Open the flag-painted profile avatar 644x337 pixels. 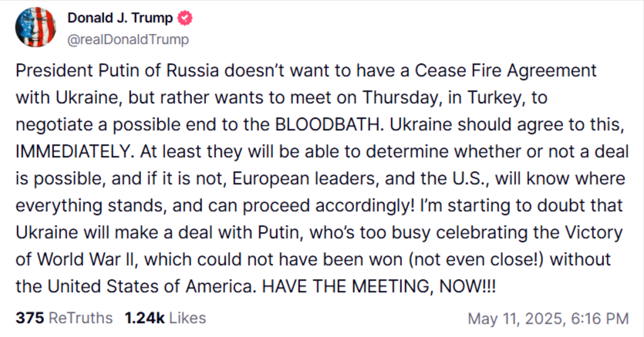point(35,27)
